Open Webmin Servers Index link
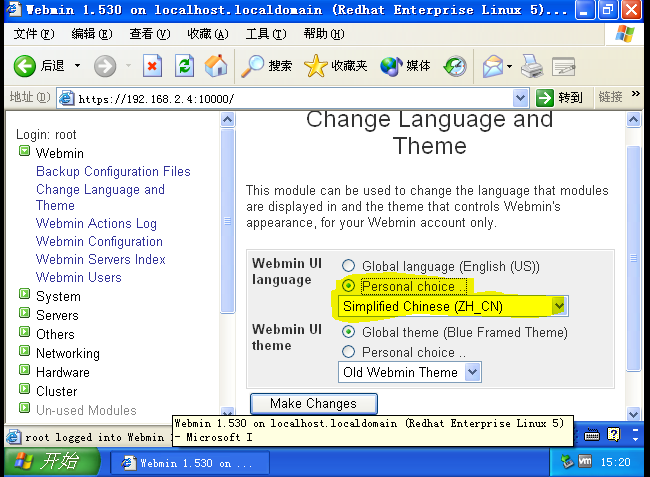 [x=101, y=259]
